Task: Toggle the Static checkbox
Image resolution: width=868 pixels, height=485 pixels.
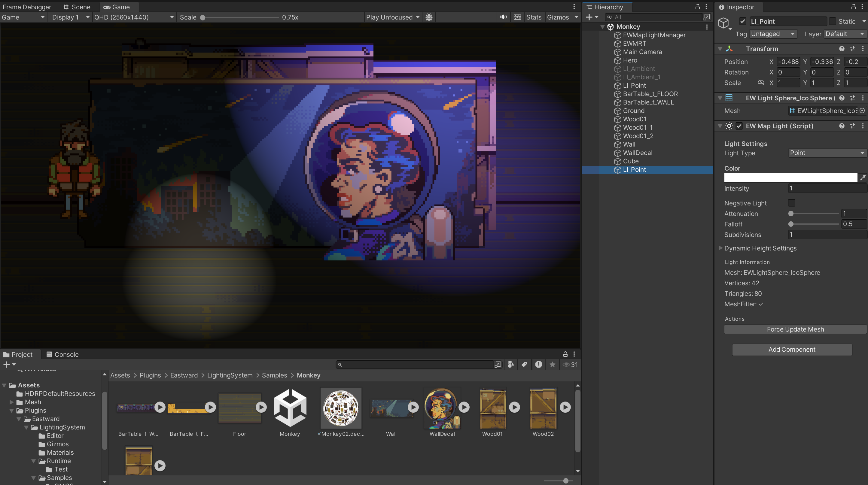Action: (x=832, y=21)
